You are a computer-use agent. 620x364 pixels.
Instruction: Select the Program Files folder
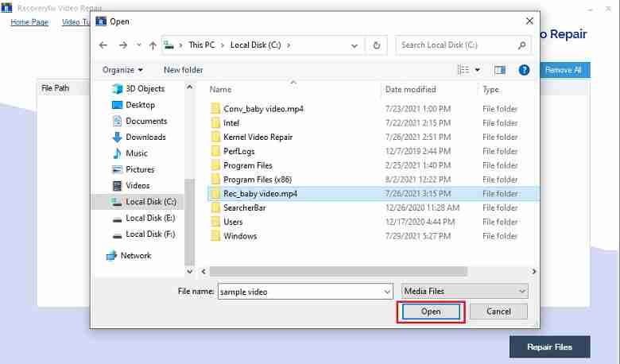[247, 165]
